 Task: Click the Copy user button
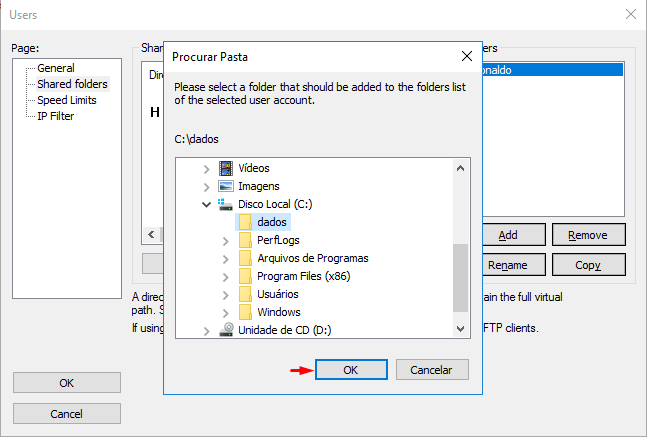[588, 265]
